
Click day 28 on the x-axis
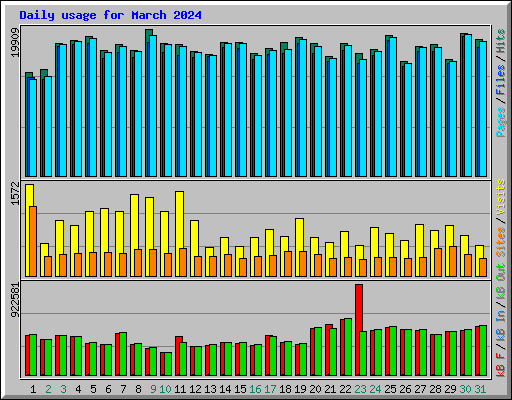[435, 389]
